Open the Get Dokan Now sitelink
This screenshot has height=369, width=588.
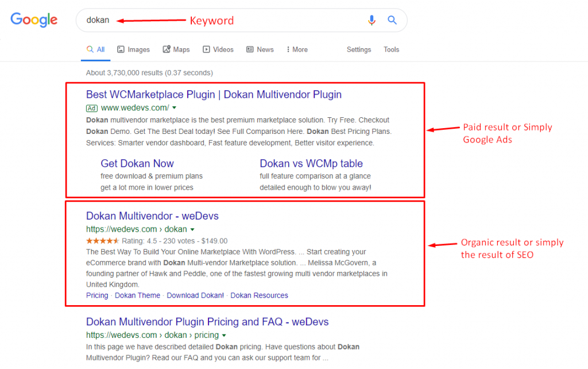(137, 164)
